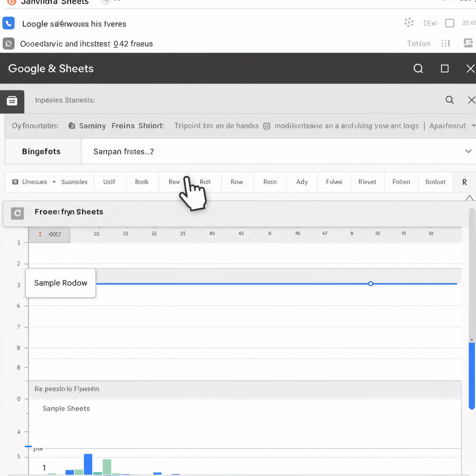This screenshot has width=476, height=476.
Task: Click the search icon in Google & Sheets bar
Action: coord(418,69)
